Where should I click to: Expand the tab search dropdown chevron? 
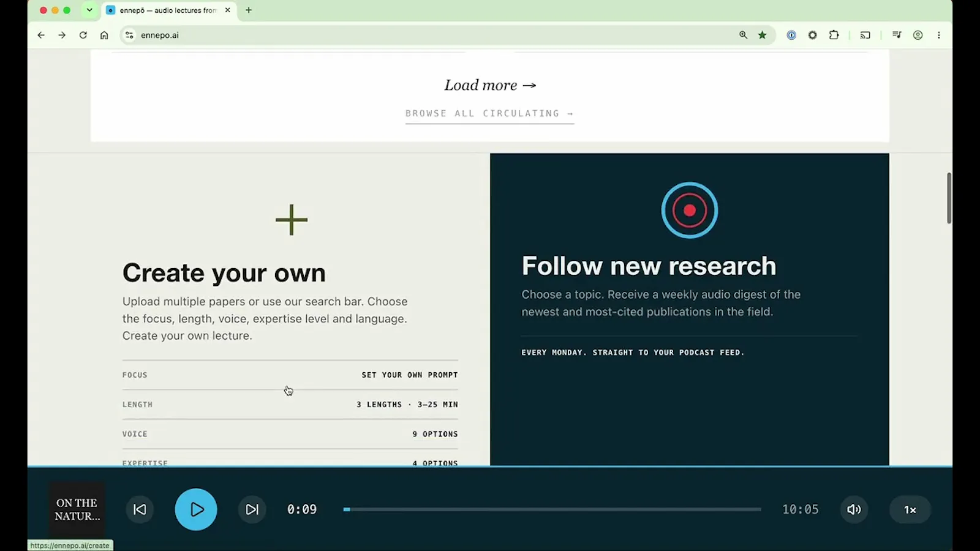89,10
